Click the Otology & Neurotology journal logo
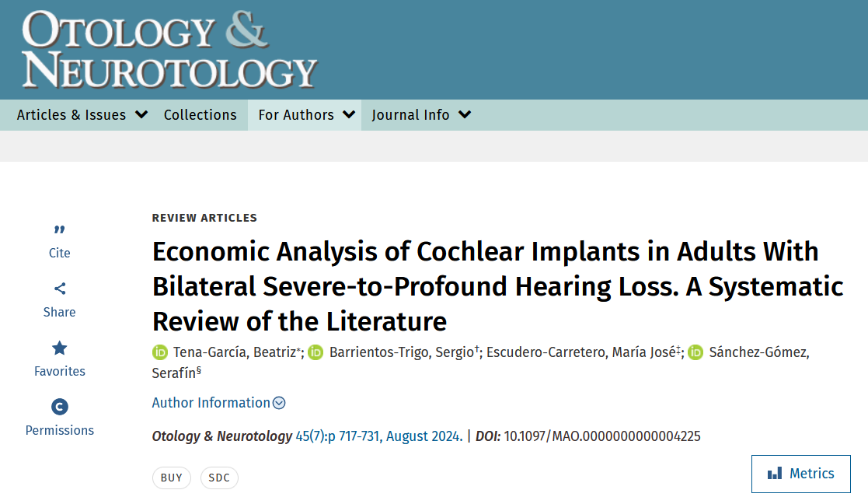The height and width of the screenshot is (504, 868). 169,49
